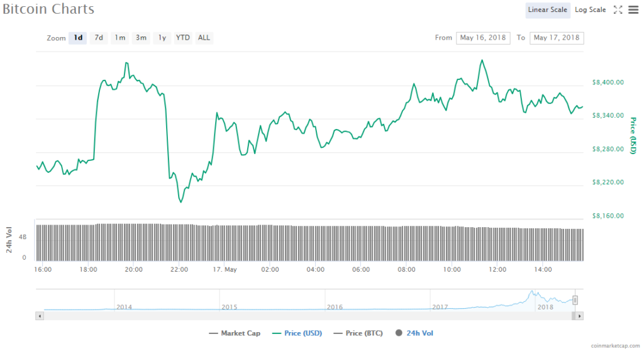This screenshot has width=644, height=351.
Task: Click the To date field
Action: click(x=557, y=38)
